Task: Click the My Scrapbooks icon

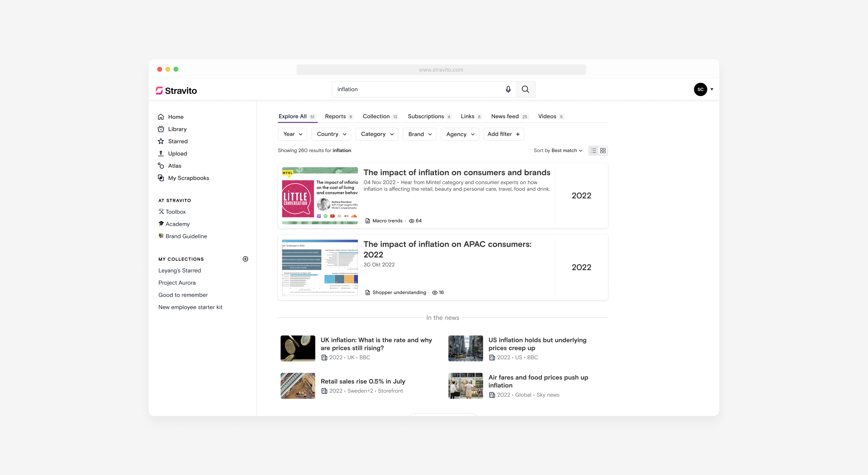Action: [161, 178]
